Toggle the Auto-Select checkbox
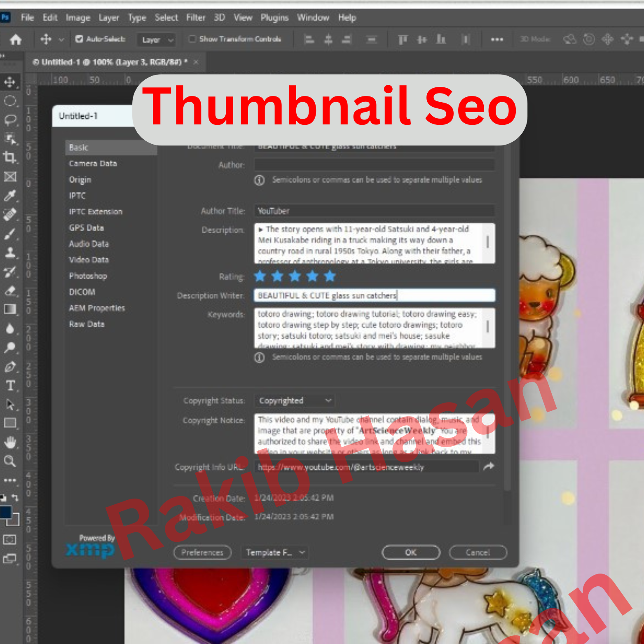Viewport: 644px width, 644px height. coord(79,39)
